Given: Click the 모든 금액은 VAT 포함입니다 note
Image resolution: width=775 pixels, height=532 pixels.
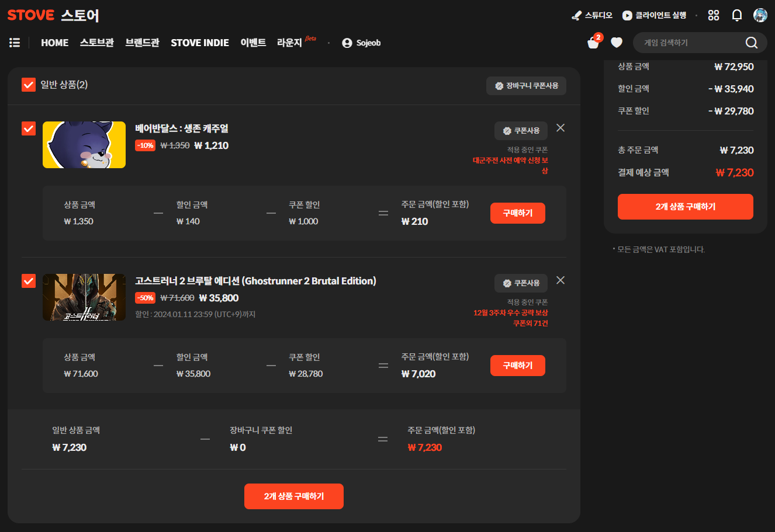Looking at the screenshot, I should click(x=661, y=249).
